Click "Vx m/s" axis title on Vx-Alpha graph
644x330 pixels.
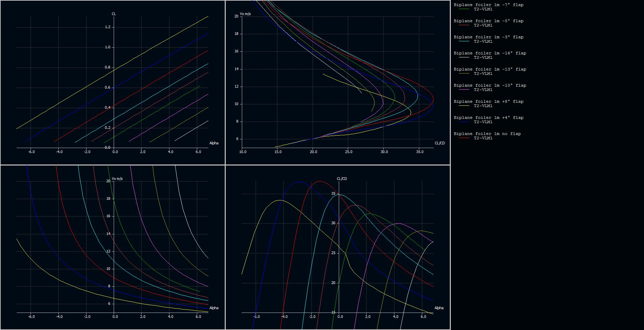point(117,179)
